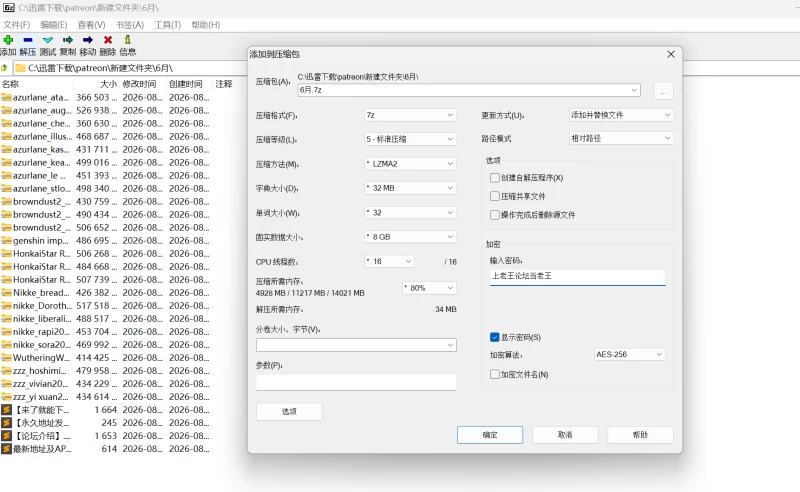Open the 书签(A) menu
The width and height of the screenshot is (800, 492).
click(130, 24)
